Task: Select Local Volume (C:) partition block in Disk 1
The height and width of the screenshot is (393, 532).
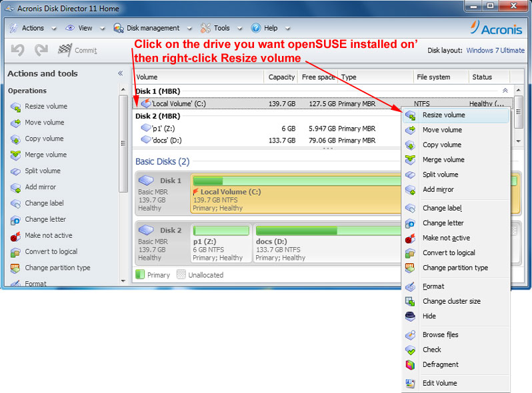Action: coord(295,194)
